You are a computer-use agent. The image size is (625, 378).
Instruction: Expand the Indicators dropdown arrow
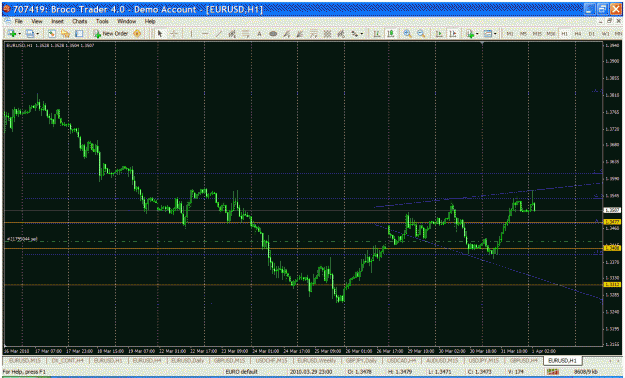point(477,34)
